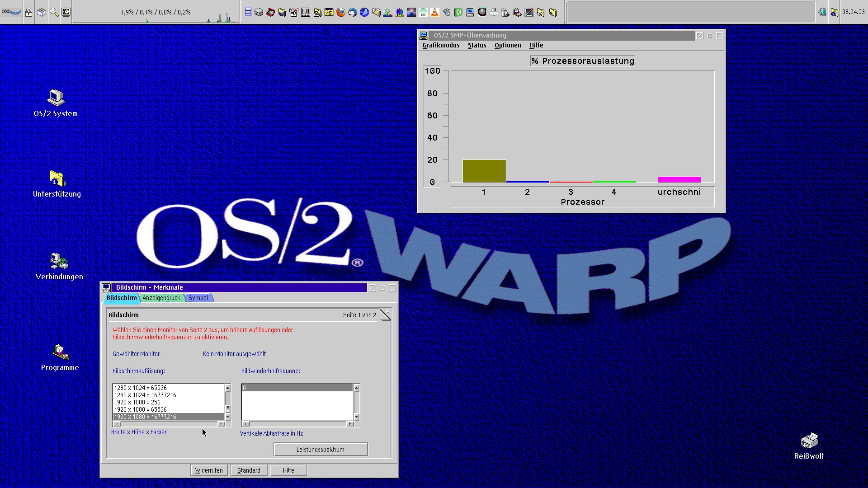This screenshot has height=488, width=868.
Task: Click the Widerrufen button
Action: 209,470
